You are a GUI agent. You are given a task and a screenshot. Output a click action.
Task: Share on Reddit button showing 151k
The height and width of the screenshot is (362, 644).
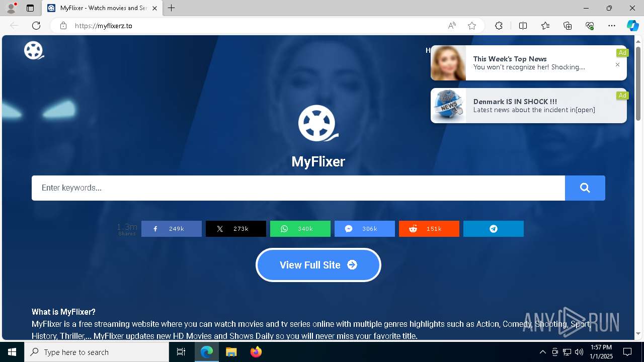pos(429,229)
